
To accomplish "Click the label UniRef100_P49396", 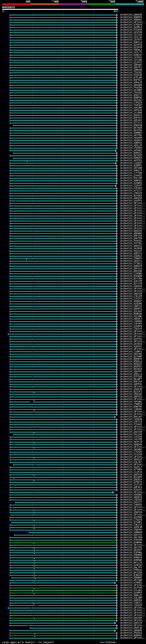I will (x=131, y=88).
